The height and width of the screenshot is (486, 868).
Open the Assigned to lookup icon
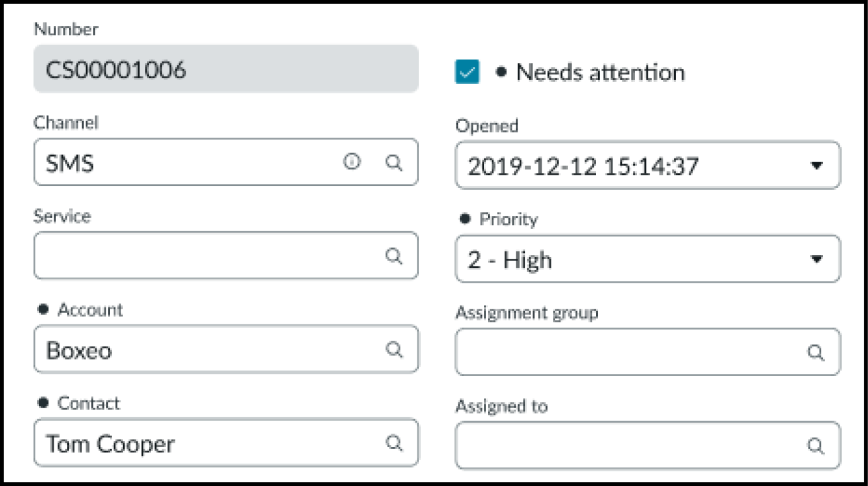[x=816, y=446]
